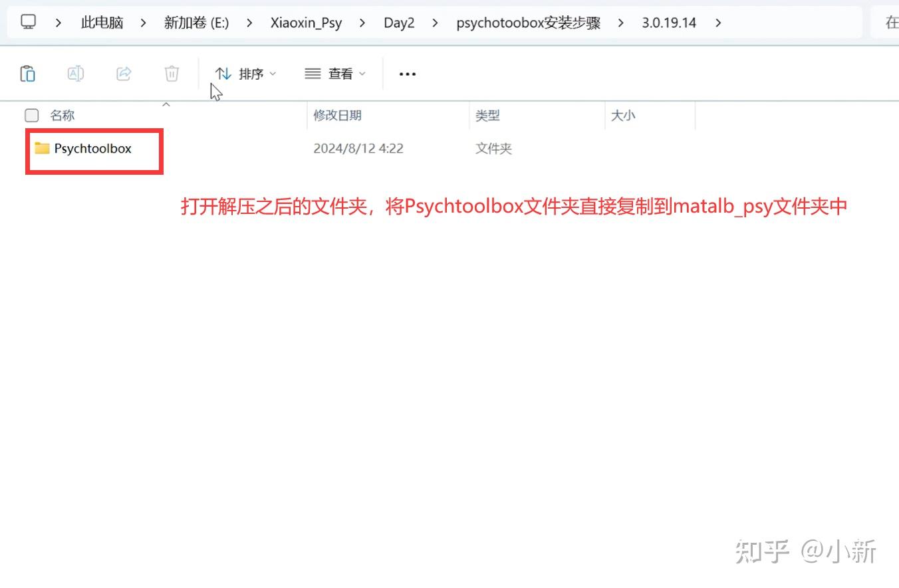Screen dimensions: 899x588
Task: Click the list lines icon beside 查看
Action: point(311,73)
